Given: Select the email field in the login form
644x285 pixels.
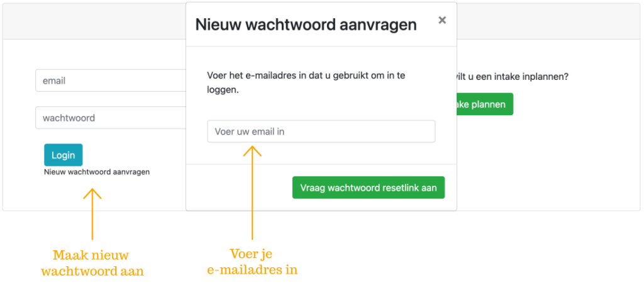Looking at the screenshot, I should click(111, 81).
